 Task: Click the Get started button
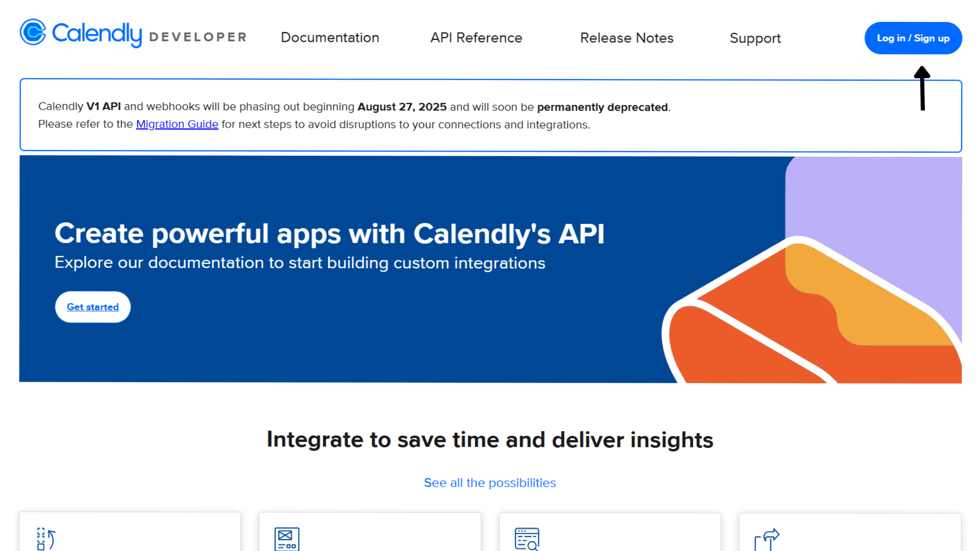(93, 307)
